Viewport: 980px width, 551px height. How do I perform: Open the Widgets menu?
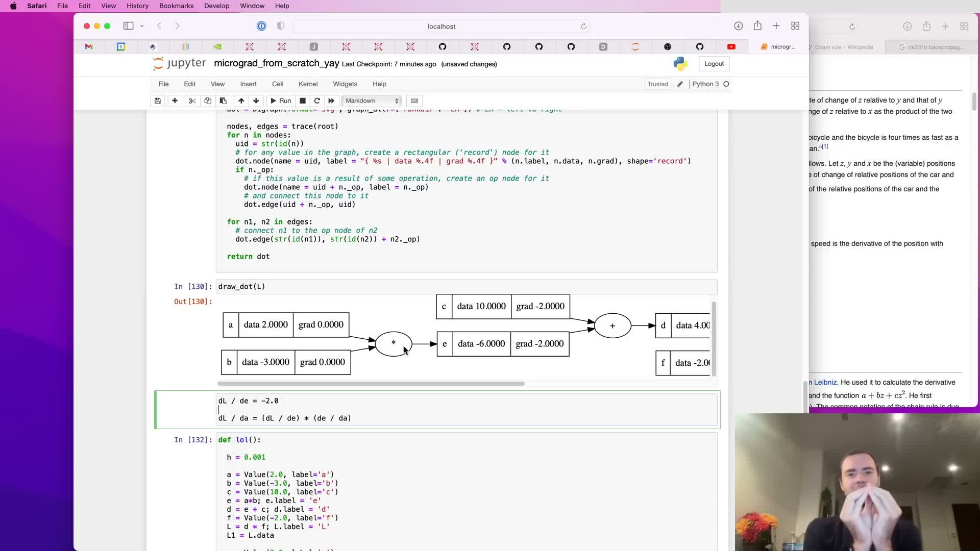(345, 84)
